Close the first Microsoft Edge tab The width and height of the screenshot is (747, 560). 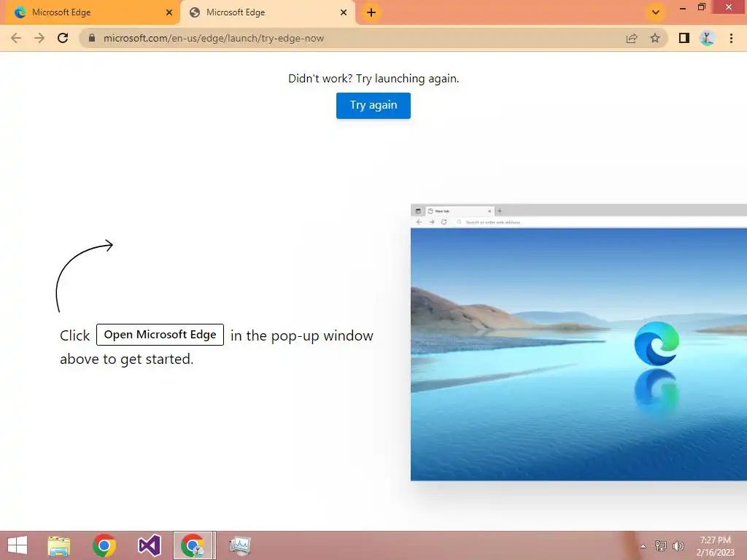tap(169, 12)
